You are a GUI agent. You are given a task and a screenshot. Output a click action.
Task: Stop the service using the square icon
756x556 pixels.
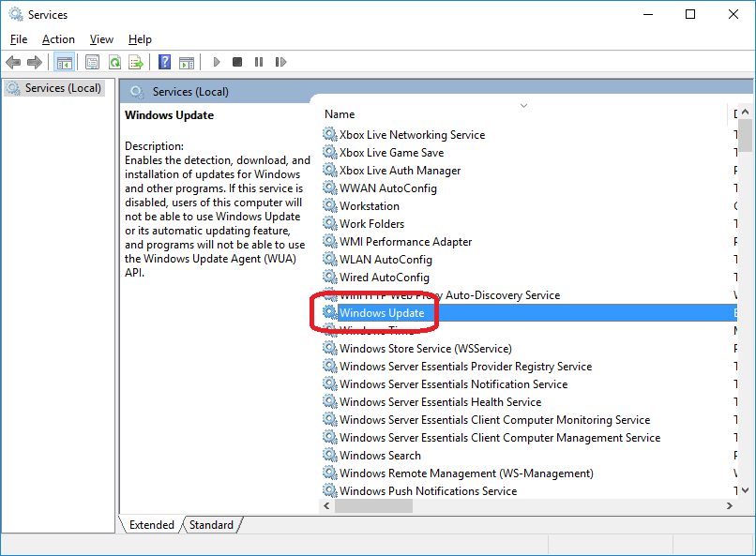[x=237, y=62]
